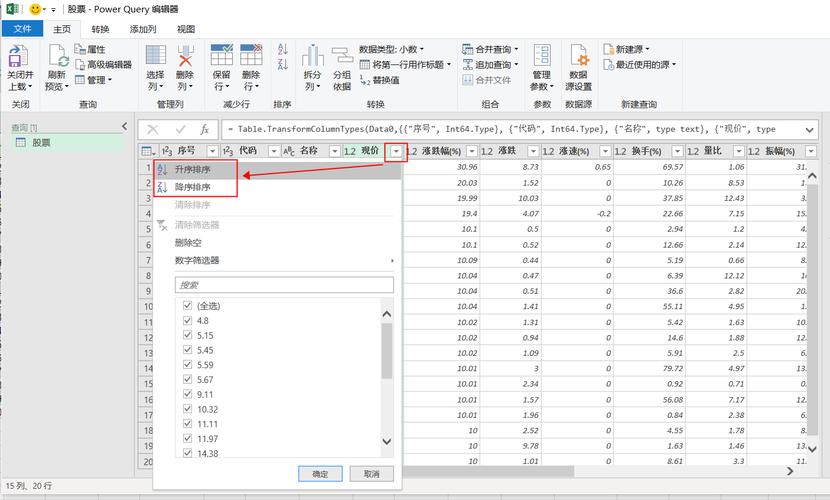Choose Sort Ascending (升序排序) in the menu
Image resolution: width=830 pixels, height=500 pixels.
coord(277,170)
